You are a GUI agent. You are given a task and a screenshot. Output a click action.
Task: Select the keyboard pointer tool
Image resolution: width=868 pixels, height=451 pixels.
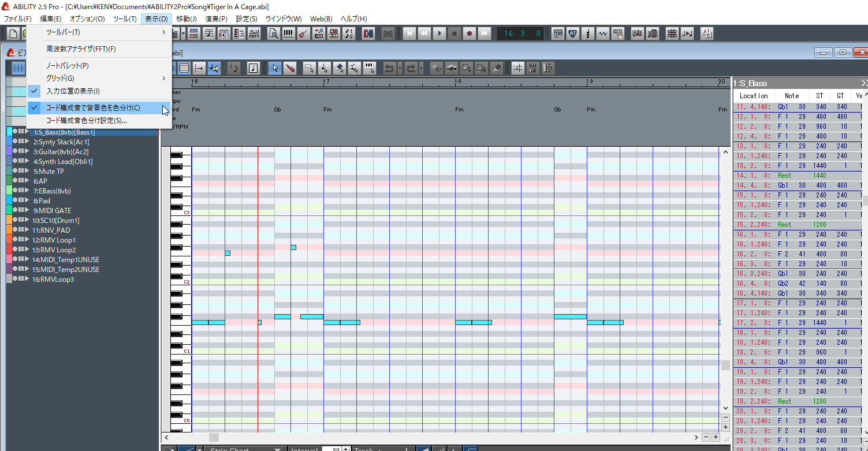(x=370, y=68)
